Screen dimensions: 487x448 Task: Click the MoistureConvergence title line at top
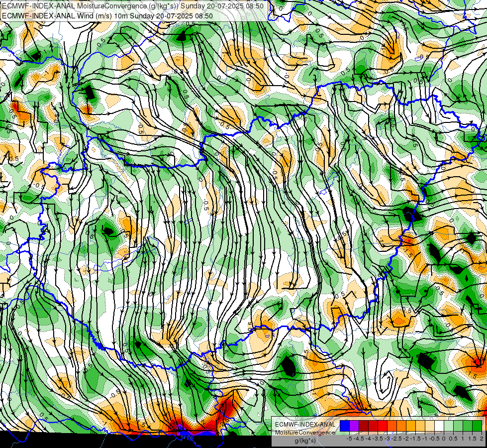click(133, 6)
